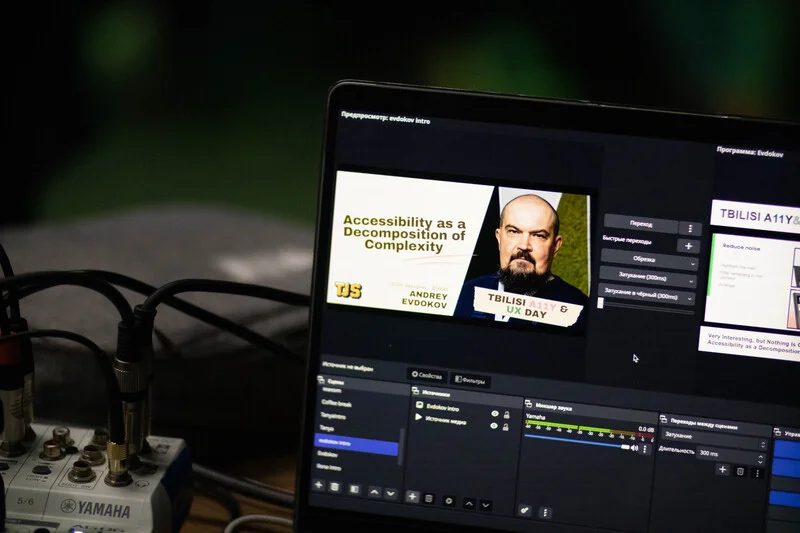Open advanced audio properties gears icon
The width and height of the screenshot is (800, 533).
(x=524, y=510)
